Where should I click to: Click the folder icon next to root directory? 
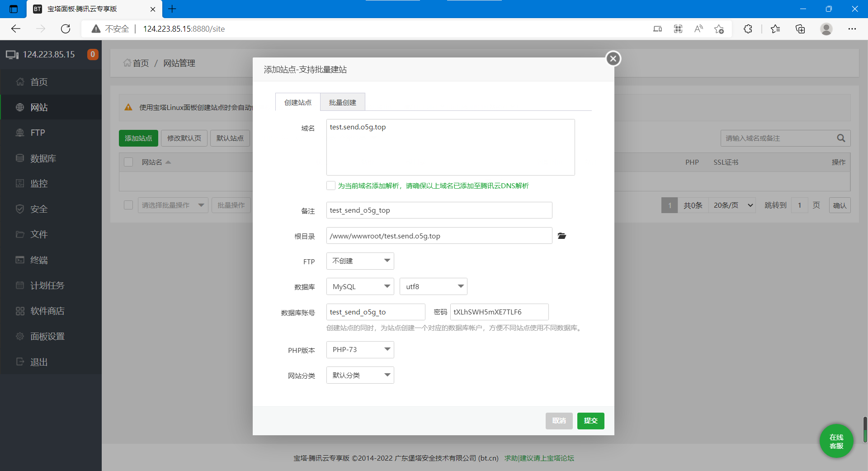[562, 236]
